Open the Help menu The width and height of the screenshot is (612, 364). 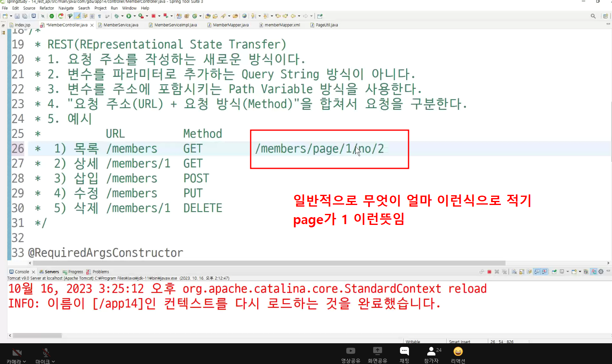tap(145, 8)
